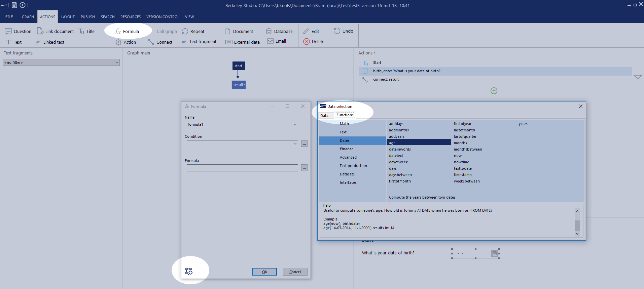The width and height of the screenshot is (644, 289).
Task: Undo the last action
Action: point(343,31)
